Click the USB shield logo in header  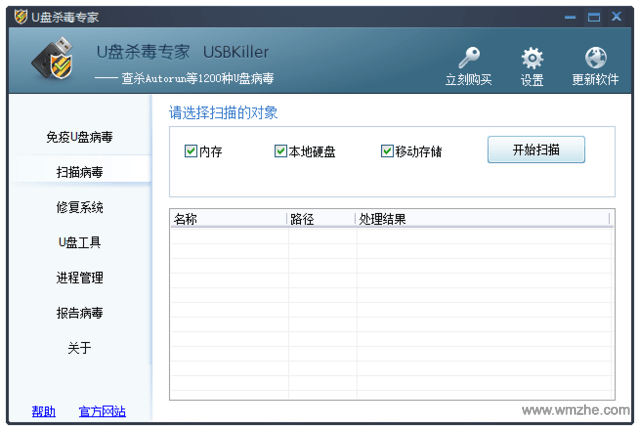click(x=53, y=58)
